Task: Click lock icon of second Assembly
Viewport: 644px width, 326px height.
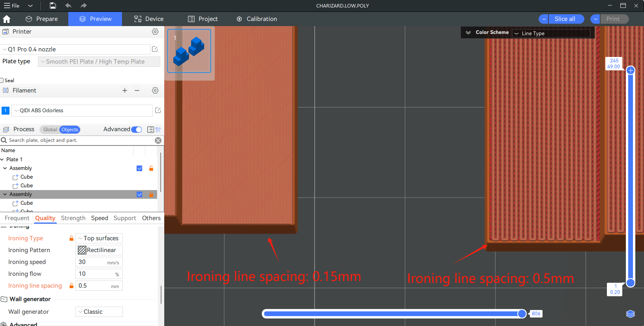Action: 151,194
